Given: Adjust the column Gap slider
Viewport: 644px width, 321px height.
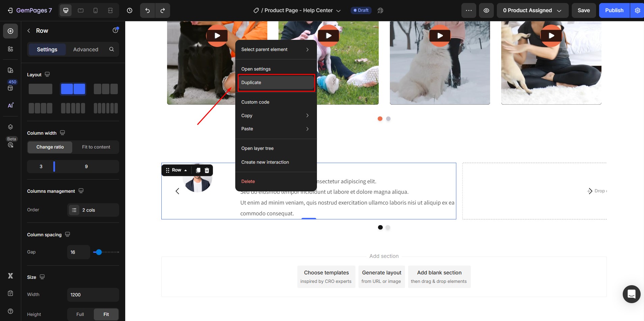Looking at the screenshot, I should pyautogui.click(x=99, y=252).
